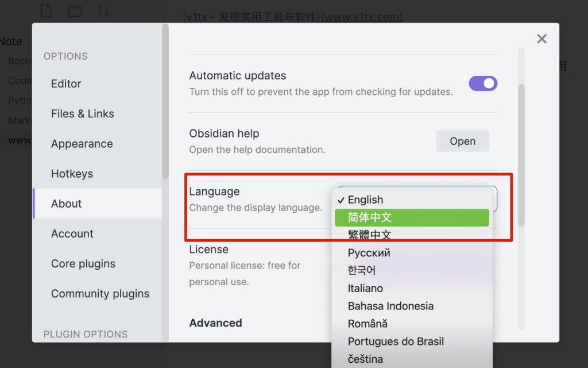
Task: Select Bahasa Indonesia from the language list
Action: point(412,306)
